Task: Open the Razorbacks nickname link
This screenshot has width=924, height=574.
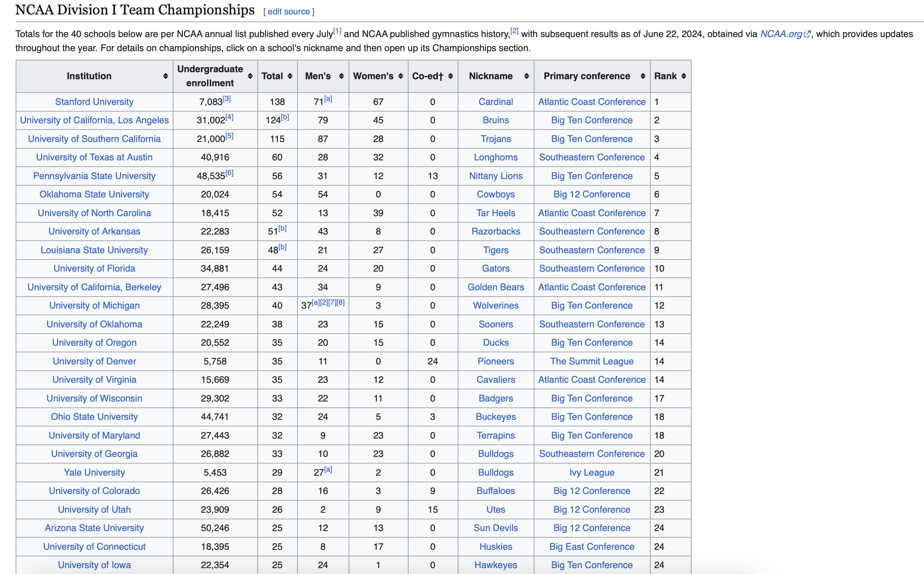Action: (x=496, y=231)
